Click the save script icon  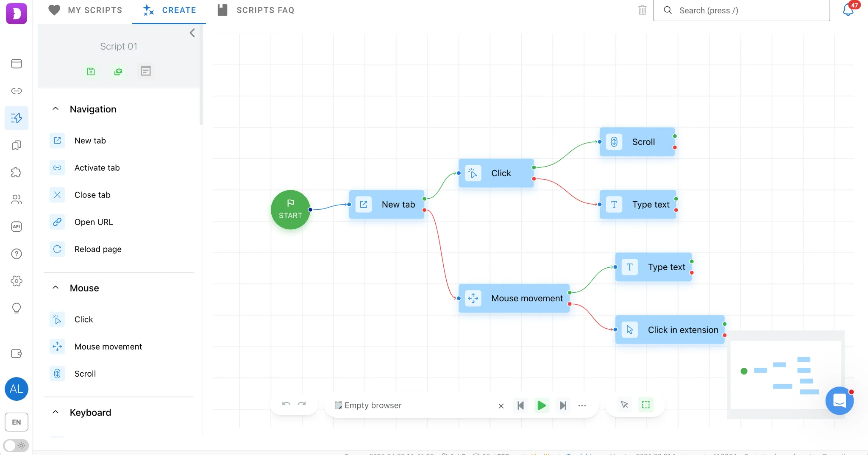pyautogui.click(x=91, y=71)
